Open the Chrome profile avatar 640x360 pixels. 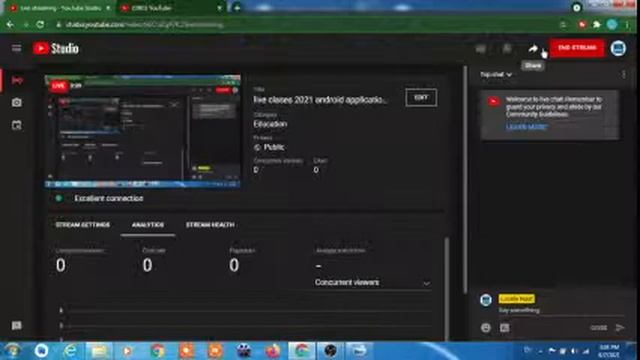[612, 24]
